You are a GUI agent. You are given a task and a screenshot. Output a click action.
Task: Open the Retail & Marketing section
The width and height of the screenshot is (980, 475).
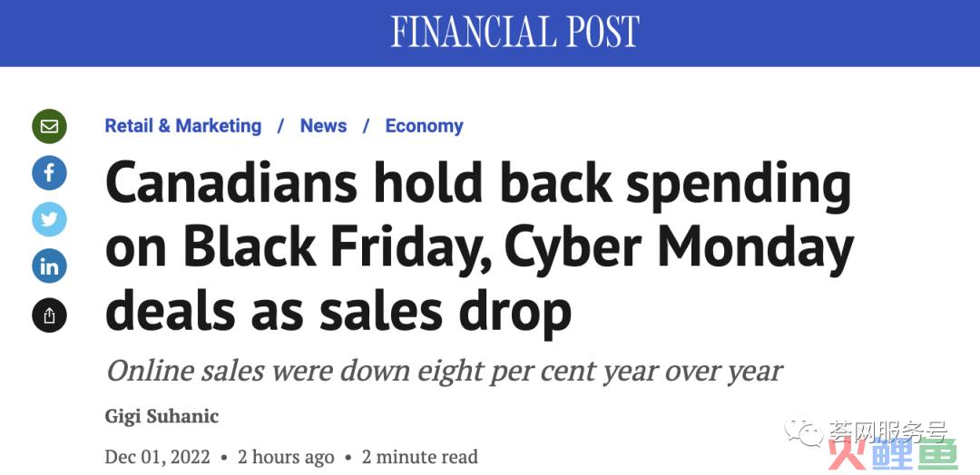tap(183, 125)
